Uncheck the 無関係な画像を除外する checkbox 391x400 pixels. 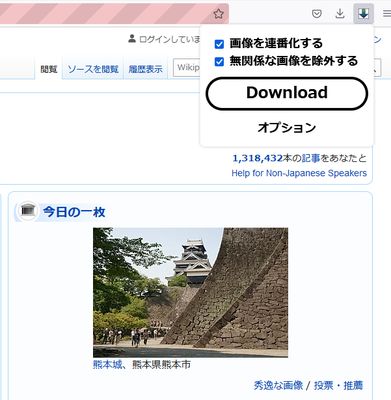pos(219,62)
